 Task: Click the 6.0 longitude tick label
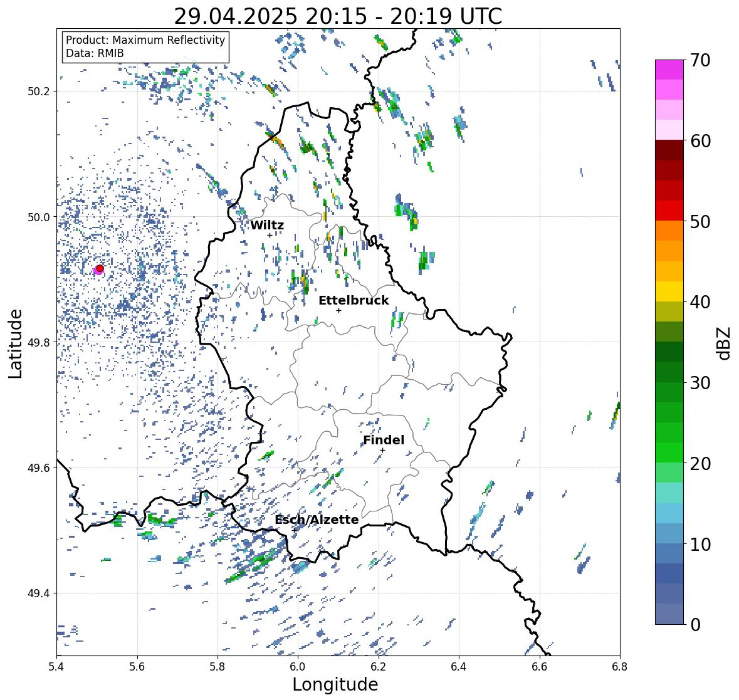pyautogui.click(x=298, y=667)
